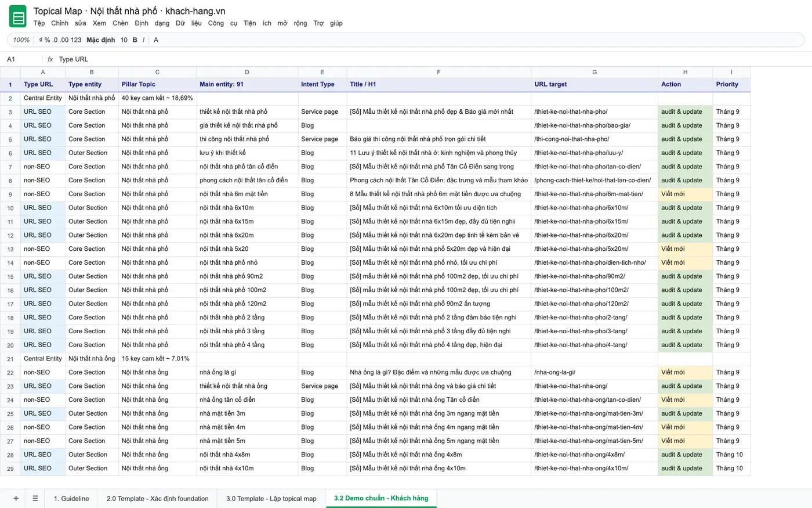Open the Mặc định font dropdown
This screenshot has height=508, width=812.
coord(101,40)
